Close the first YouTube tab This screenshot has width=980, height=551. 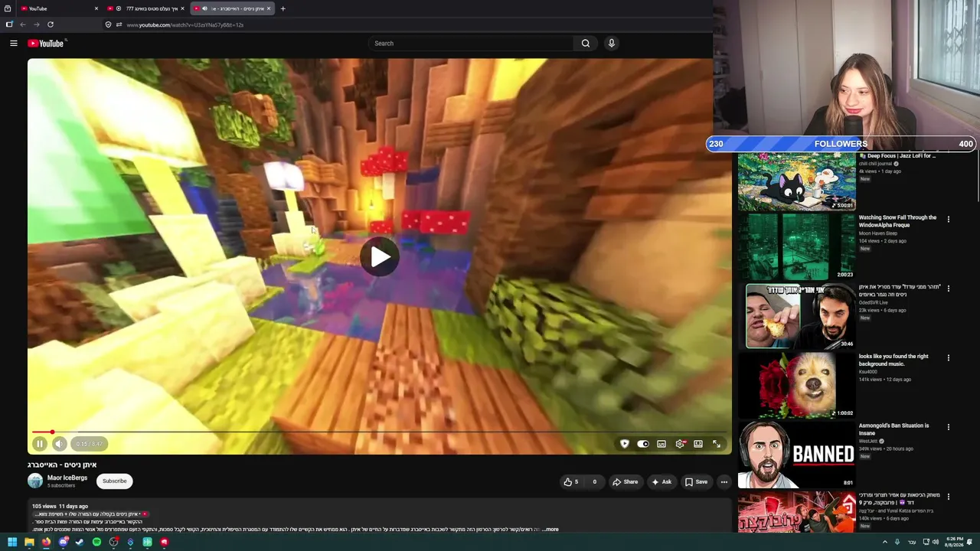(96, 8)
